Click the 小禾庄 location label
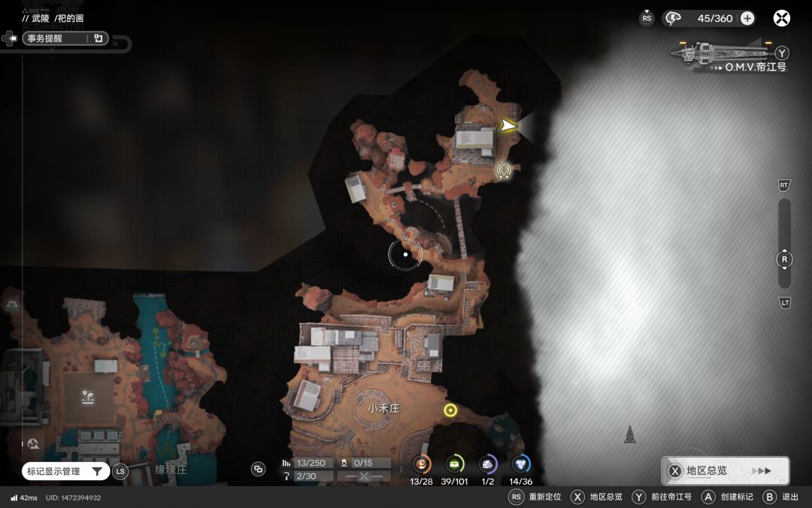Image resolution: width=812 pixels, height=508 pixels. click(x=383, y=409)
